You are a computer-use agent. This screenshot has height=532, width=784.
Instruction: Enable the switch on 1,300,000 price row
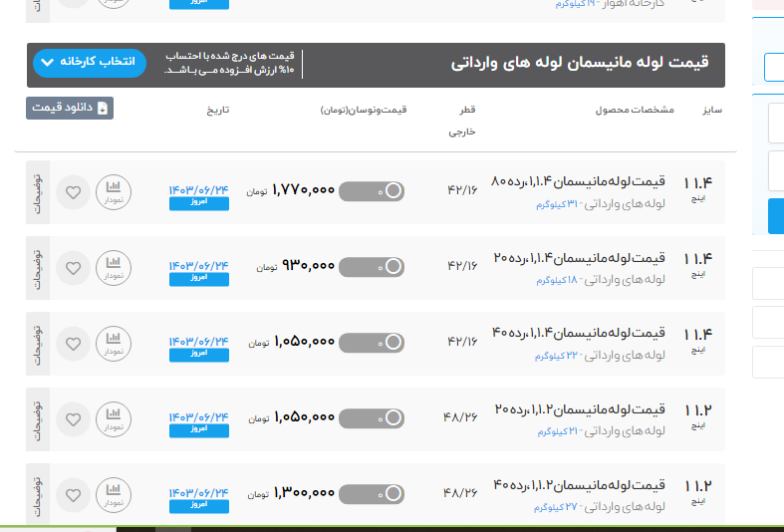372,494
